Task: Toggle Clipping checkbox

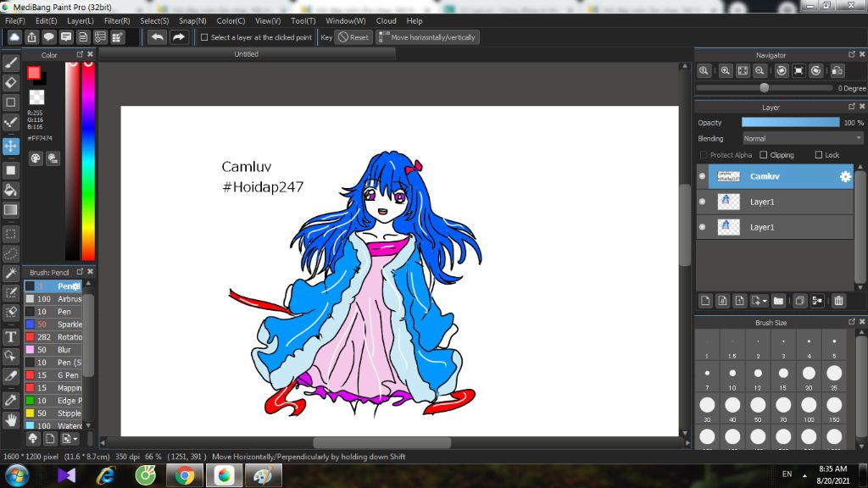Action: tap(764, 155)
